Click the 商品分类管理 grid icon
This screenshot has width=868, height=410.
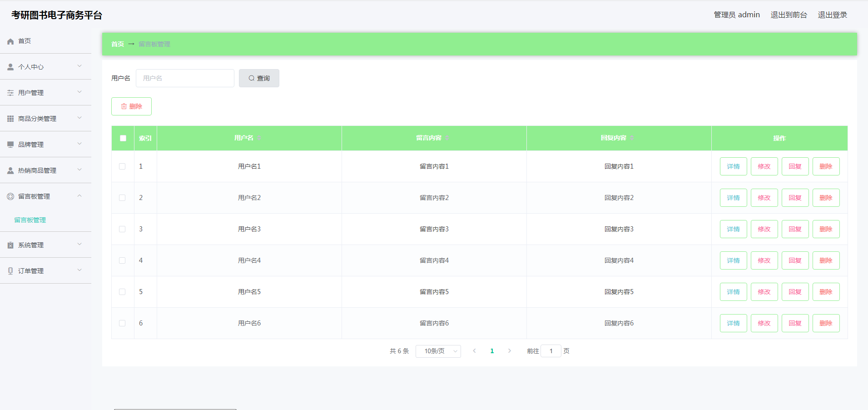[x=10, y=119]
